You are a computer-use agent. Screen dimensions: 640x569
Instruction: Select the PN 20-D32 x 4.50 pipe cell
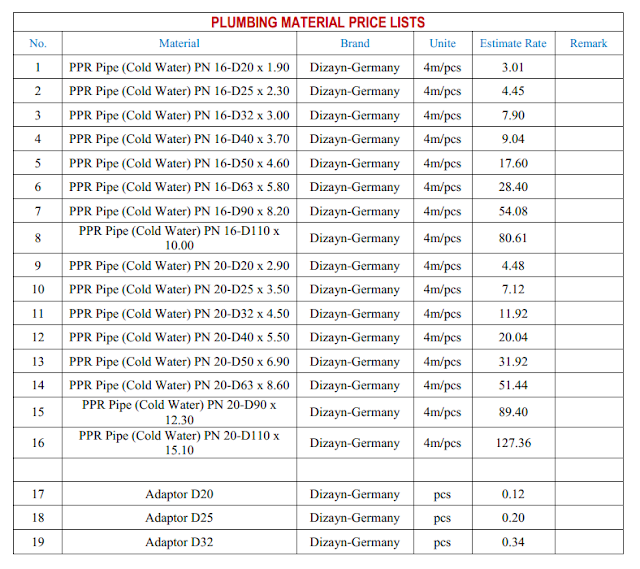[179, 313]
